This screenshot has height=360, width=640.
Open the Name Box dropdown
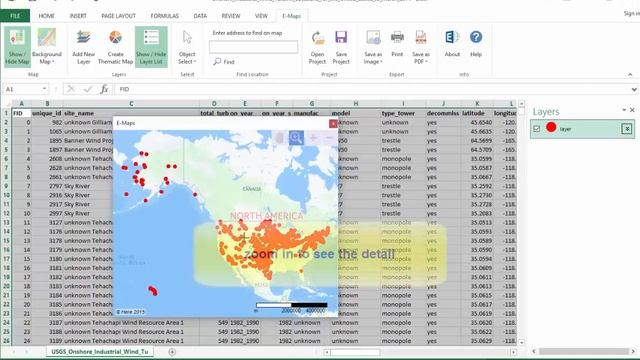click(x=44, y=89)
